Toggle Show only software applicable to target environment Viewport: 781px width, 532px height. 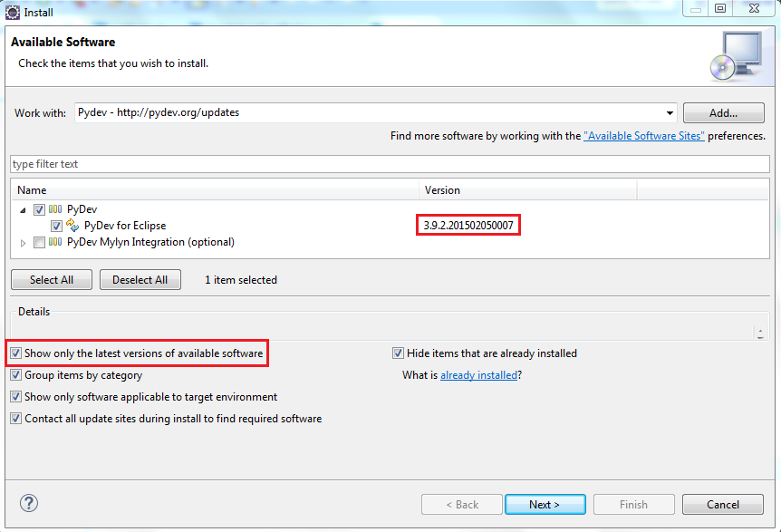16,397
